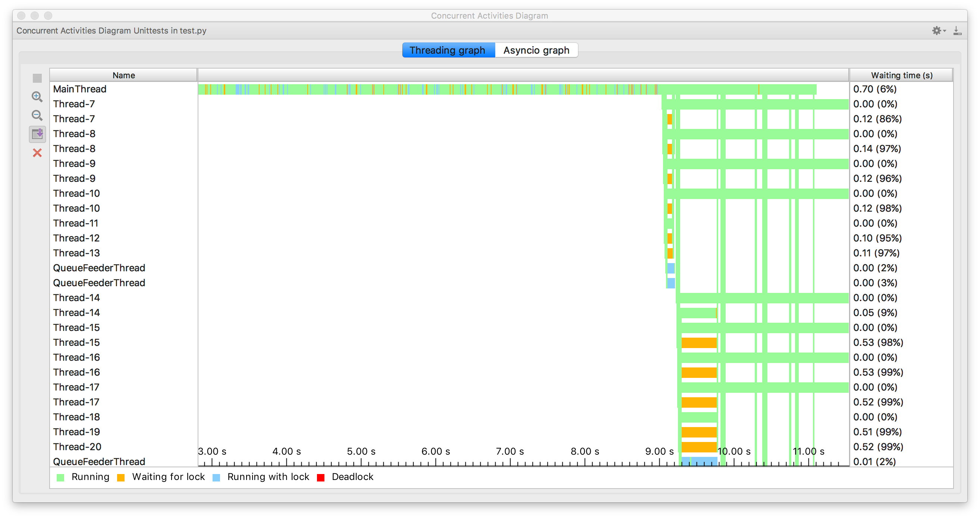Click the filter/view toggle icon
This screenshot has width=980, height=518.
pos(37,134)
